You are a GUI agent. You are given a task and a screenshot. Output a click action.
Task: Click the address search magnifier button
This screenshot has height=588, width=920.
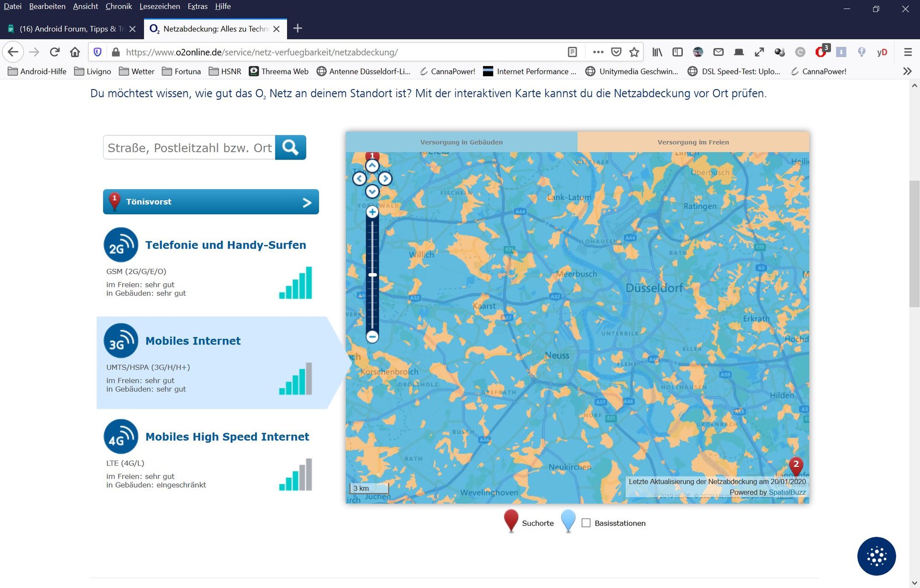click(x=290, y=147)
